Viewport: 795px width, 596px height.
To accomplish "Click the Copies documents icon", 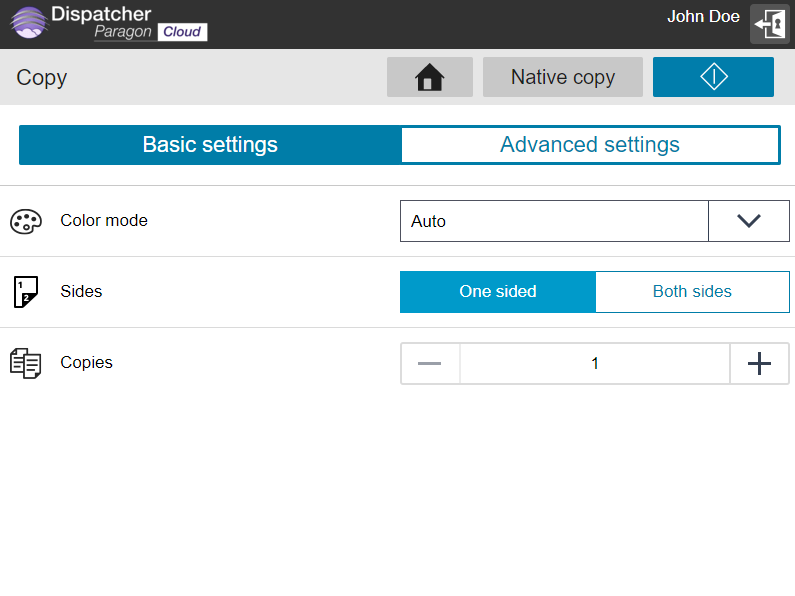I will 26,363.
